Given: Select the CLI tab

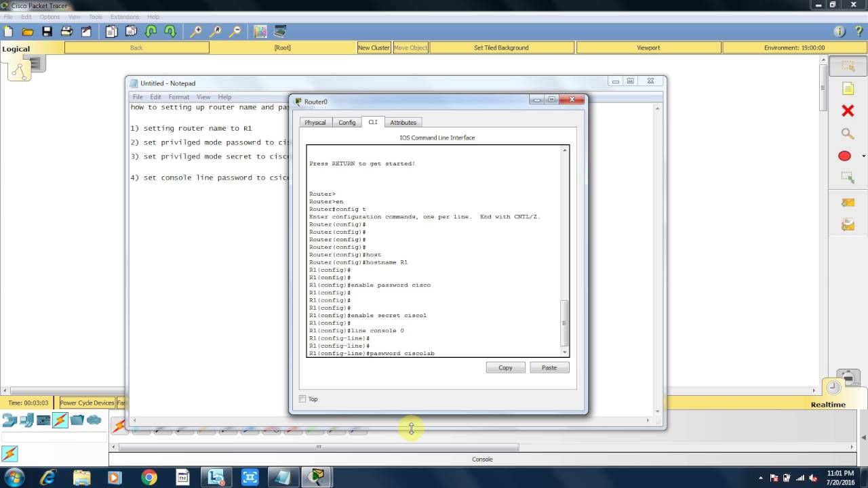Looking at the screenshot, I should pos(373,122).
